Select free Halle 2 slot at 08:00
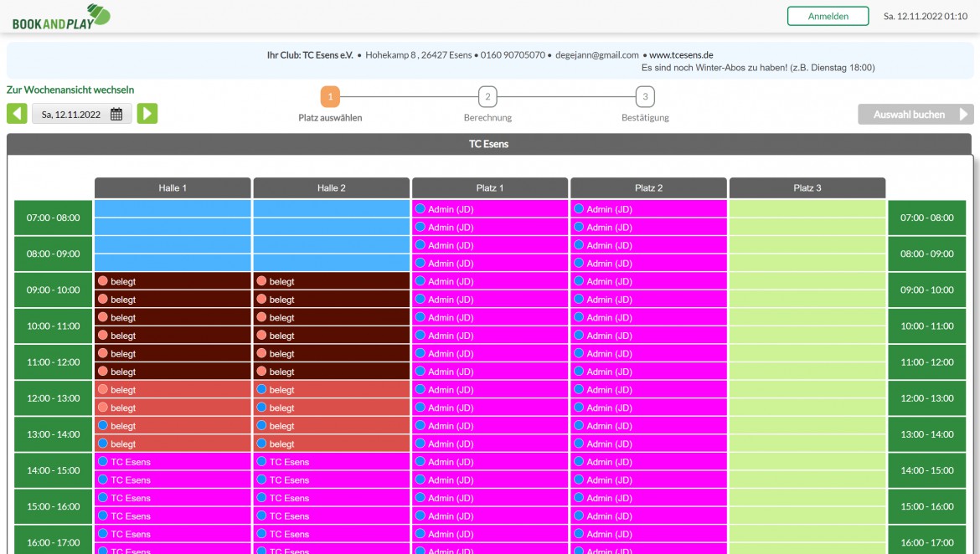 [331, 245]
